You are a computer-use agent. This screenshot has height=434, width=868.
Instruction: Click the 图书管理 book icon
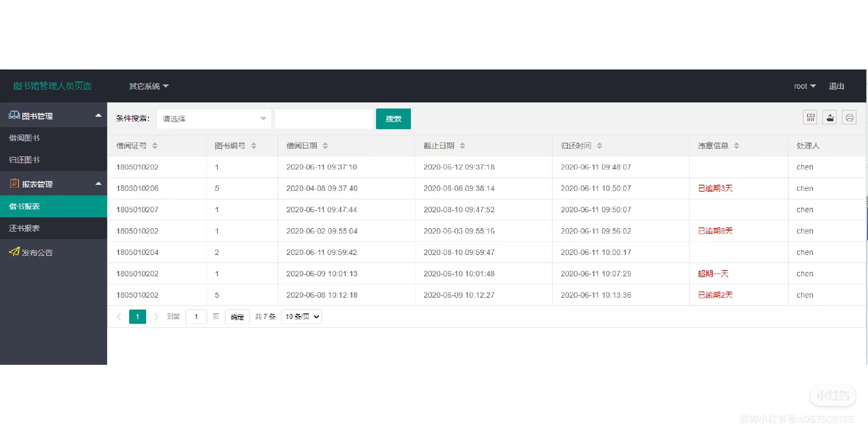(x=14, y=115)
